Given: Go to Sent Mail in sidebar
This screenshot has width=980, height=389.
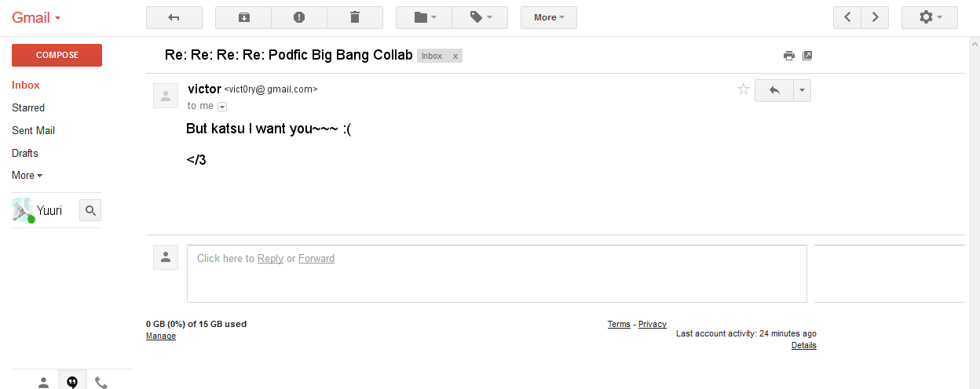Looking at the screenshot, I should point(33,130).
